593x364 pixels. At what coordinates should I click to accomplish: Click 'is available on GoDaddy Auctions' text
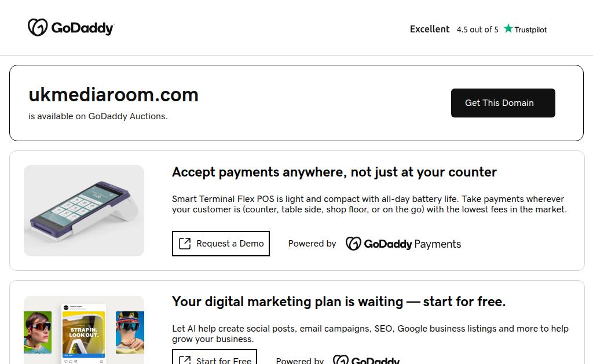point(98,116)
